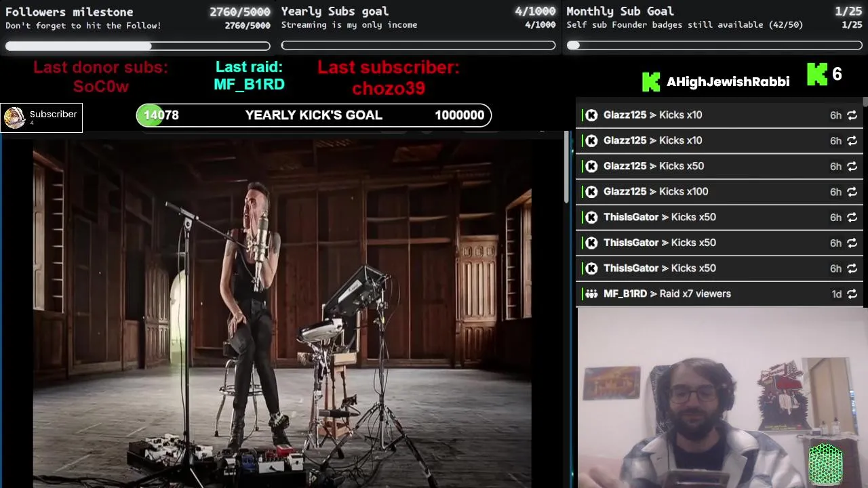Click the Glazz125 Kicks x100 entry text

pos(656,192)
